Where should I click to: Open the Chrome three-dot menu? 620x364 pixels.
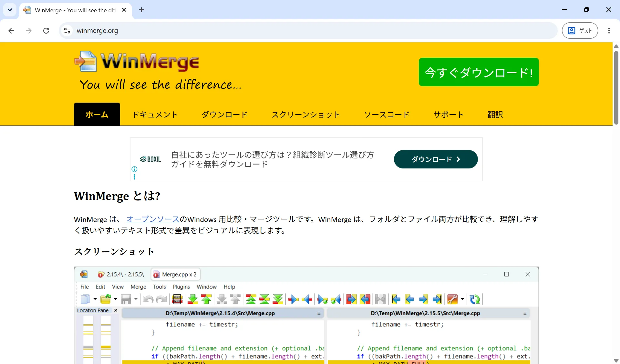[609, 31]
